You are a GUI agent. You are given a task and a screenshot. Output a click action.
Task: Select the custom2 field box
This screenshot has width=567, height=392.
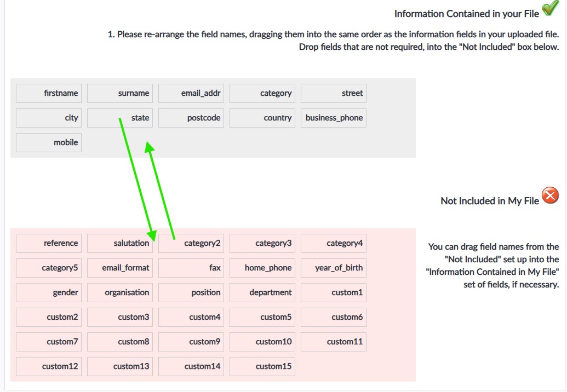49,317
